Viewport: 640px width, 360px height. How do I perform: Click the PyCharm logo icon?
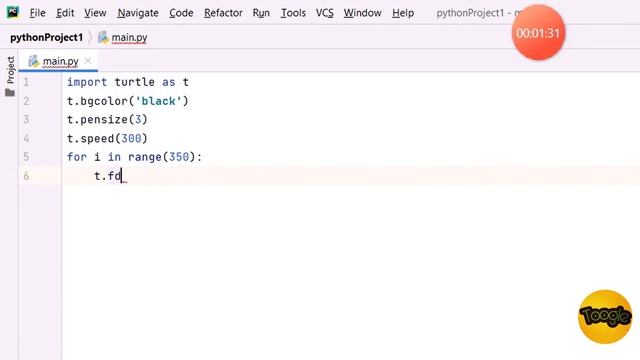[13, 13]
